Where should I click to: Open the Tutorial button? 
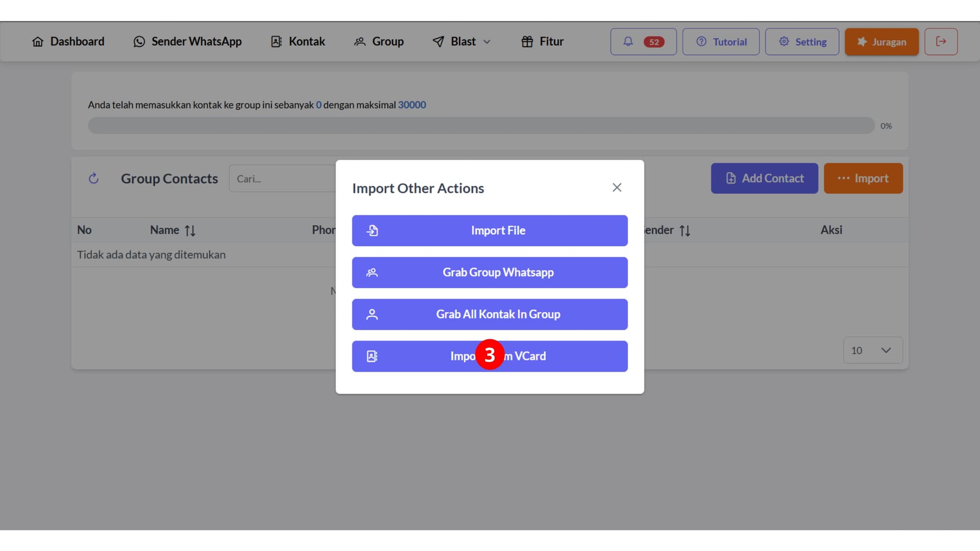[721, 41]
